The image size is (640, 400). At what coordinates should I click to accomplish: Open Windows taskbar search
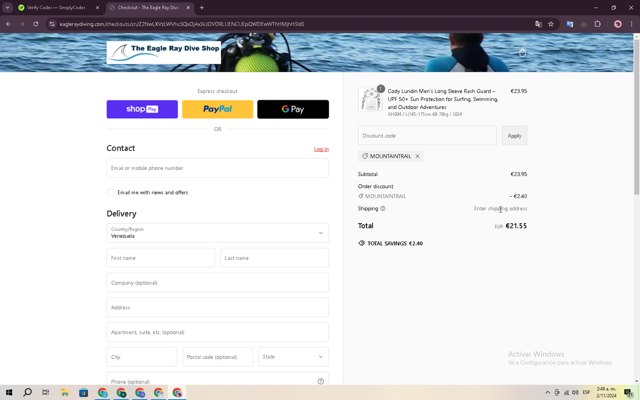coord(27,393)
